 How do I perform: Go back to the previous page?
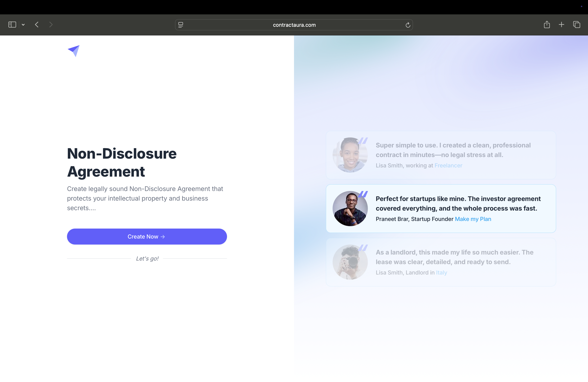click(x=37, y=25)
